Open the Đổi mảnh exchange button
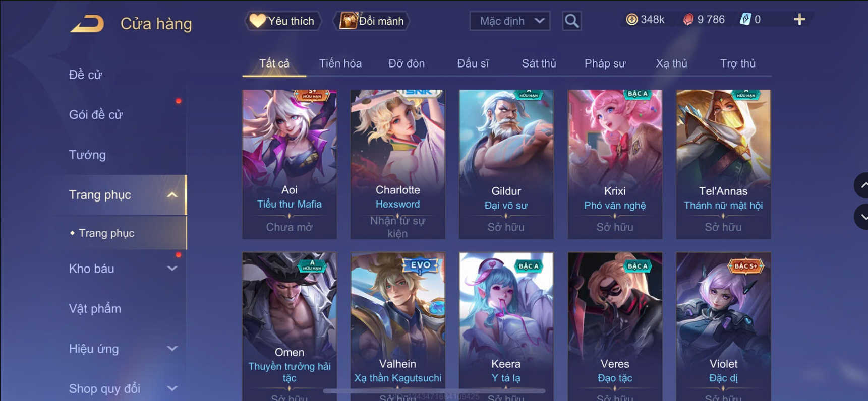 [x=372, y=21]
